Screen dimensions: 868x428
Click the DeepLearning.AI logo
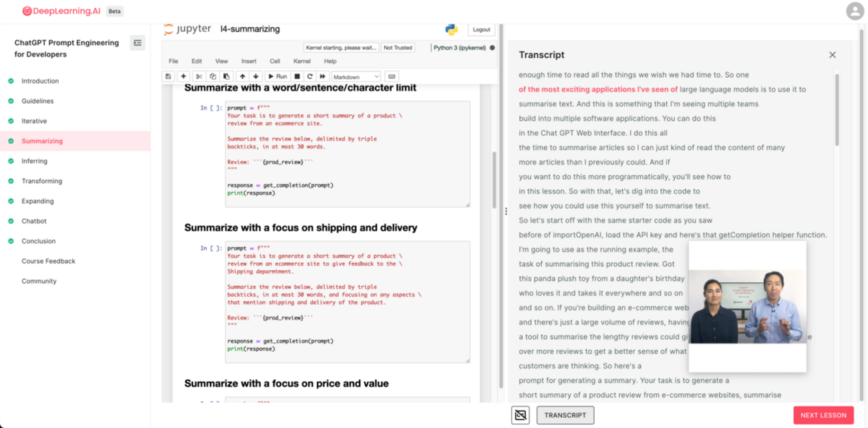point(61,11)
